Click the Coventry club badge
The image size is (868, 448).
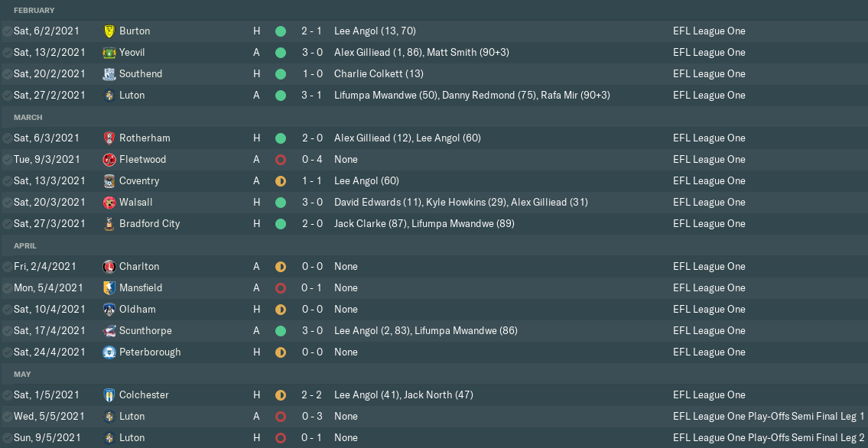point(109,181)
